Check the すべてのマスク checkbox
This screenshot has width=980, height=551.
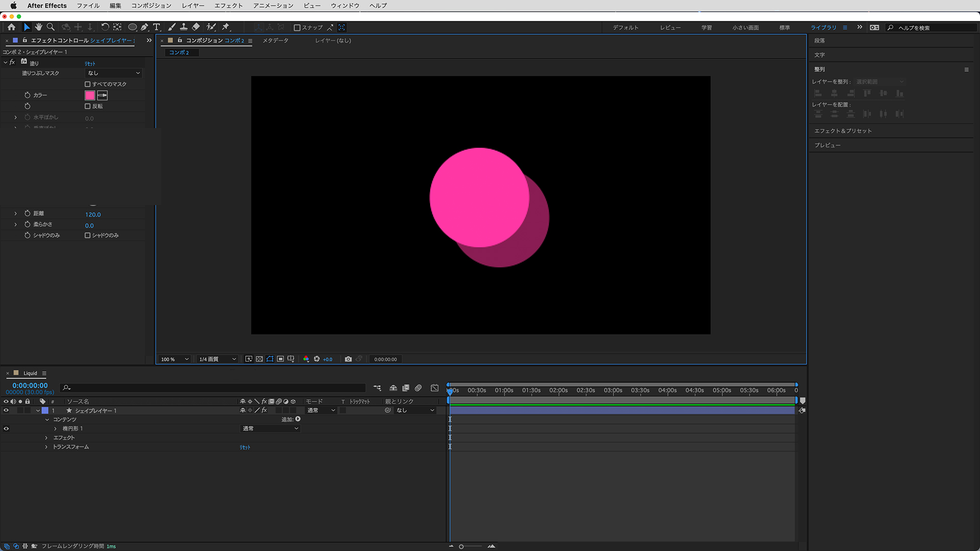click(87, 84)
